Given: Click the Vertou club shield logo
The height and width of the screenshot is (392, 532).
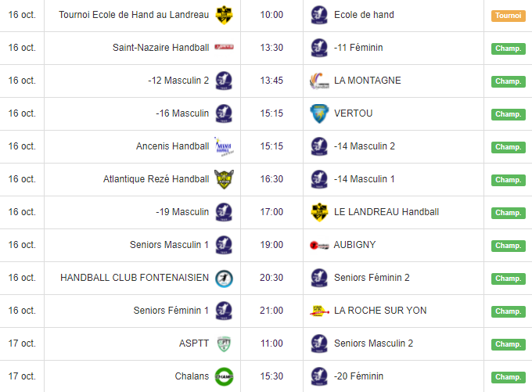Looking at the screenshot, I should tap(318, 113).
